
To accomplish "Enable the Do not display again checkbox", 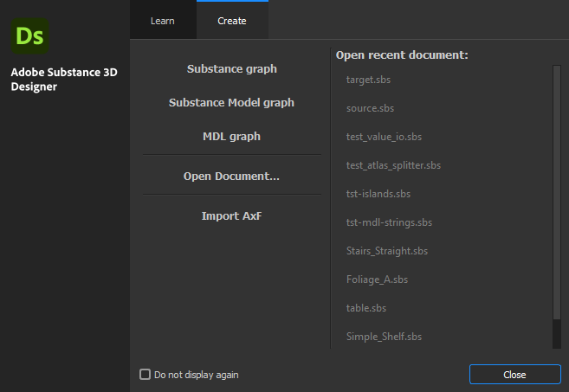I will pos(145,374).
